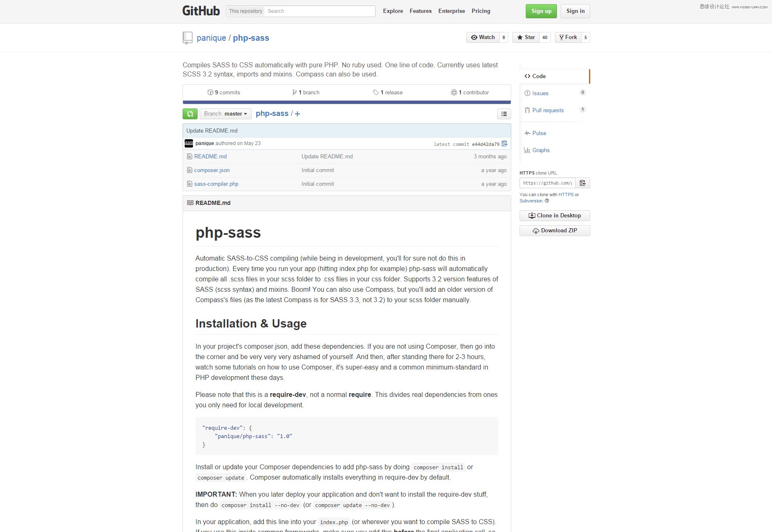Click the language statistics color bar
This screenshot has width=772, height=532.
click(347, 102)
